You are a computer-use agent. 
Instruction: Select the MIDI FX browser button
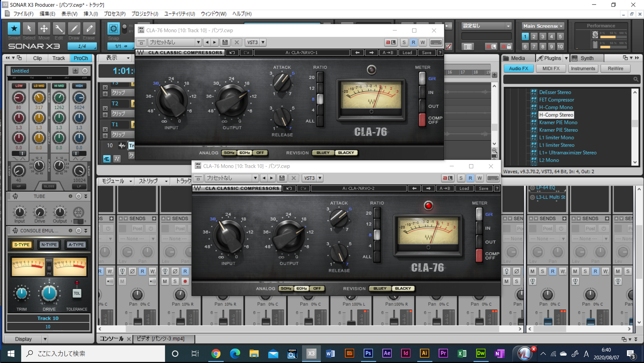[x=551, y=68]
